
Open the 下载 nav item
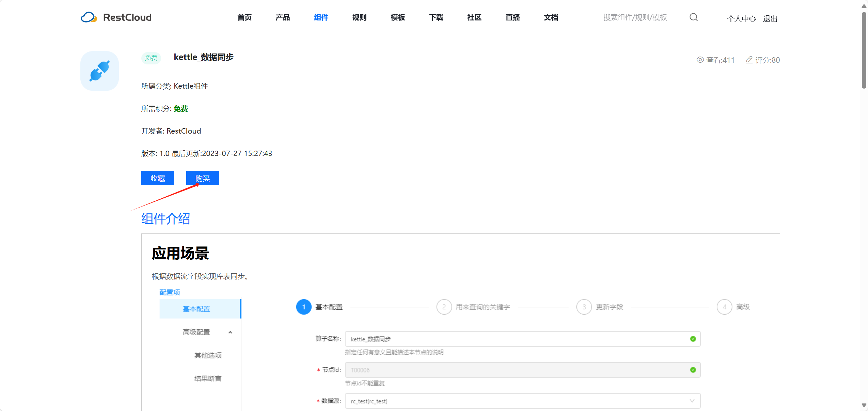[436, 17]
